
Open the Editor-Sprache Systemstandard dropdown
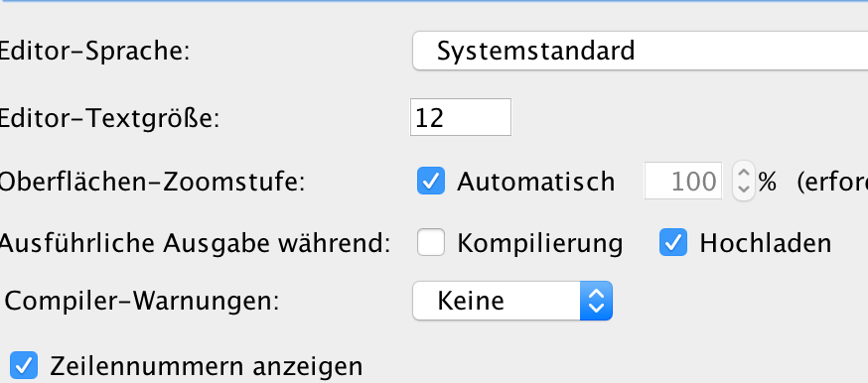640,51
